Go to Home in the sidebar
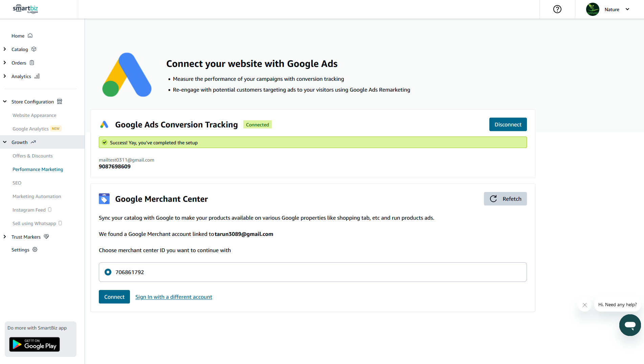Viewport: 644px width, 364px height. (x=18, y=36)
